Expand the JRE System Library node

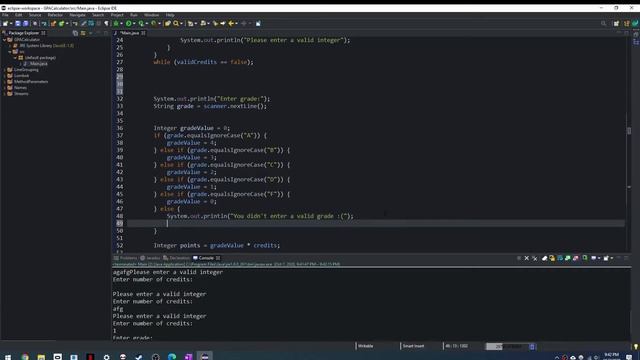(10, 46)
